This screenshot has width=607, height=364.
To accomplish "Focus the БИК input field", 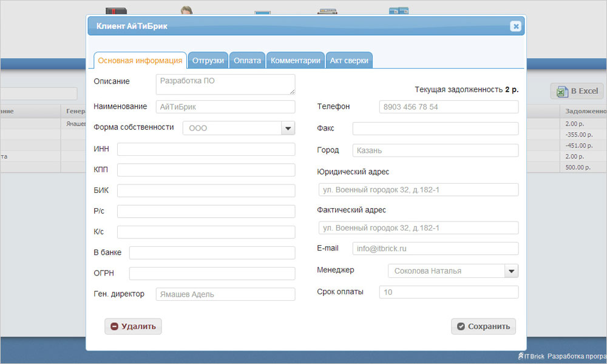I will click(x=206, y=190).
